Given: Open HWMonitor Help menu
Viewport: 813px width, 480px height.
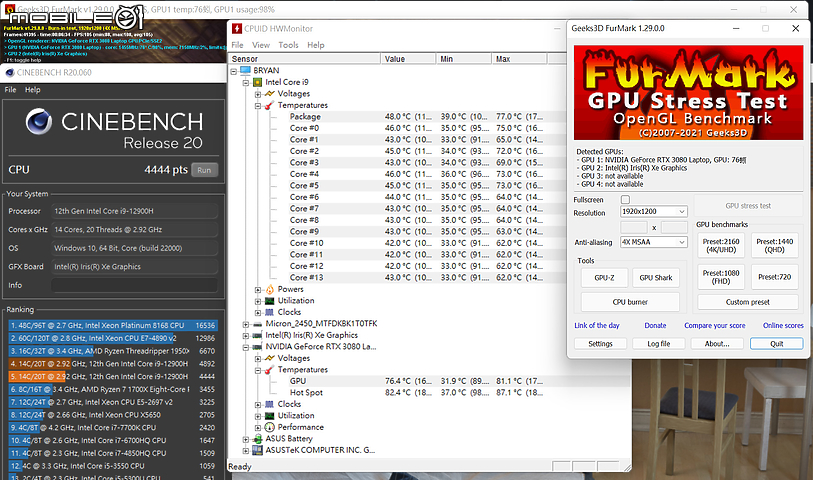Looking at the screenshot, I should (x=315, y=45).
